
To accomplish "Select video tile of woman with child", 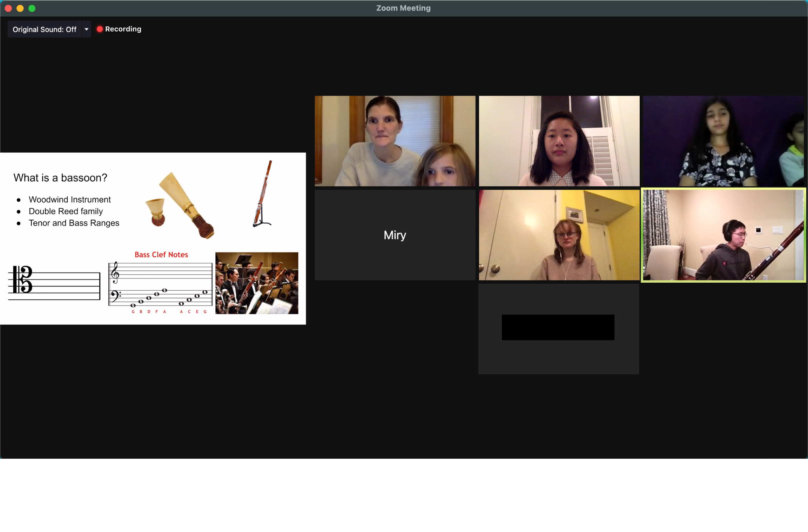I will pos(395,141).
